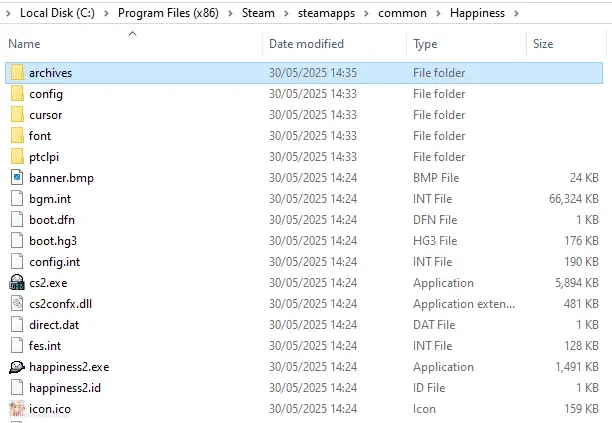Expand chevron after Happiness in breadcrumb

coord(516,13)
